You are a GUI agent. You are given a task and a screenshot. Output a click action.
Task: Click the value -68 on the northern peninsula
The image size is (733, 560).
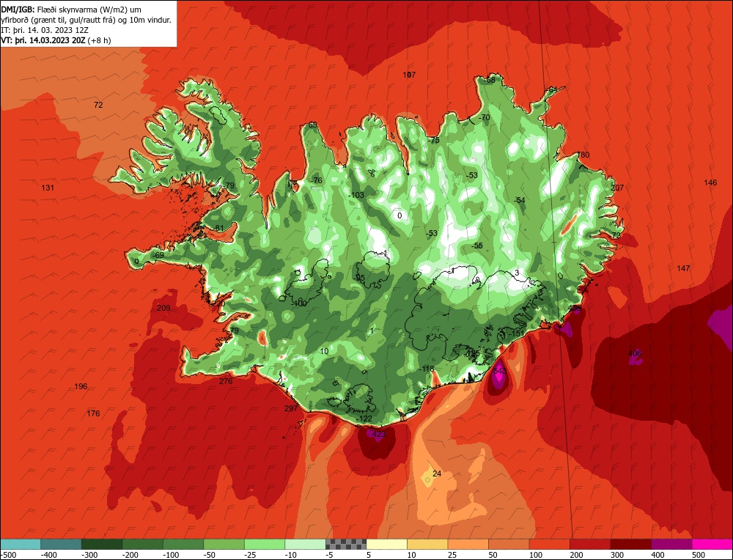[489, 81]
